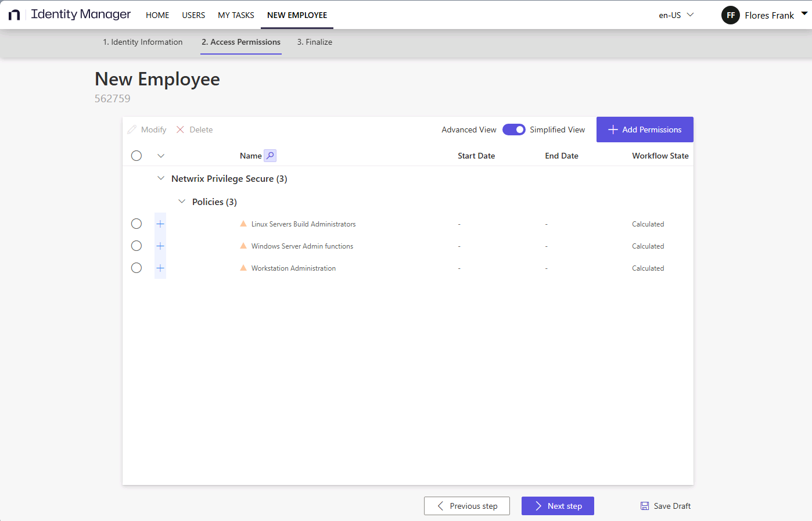Click the Start Date column header
The width and height of the screenshot is (812, 521).
click(476, 156)
